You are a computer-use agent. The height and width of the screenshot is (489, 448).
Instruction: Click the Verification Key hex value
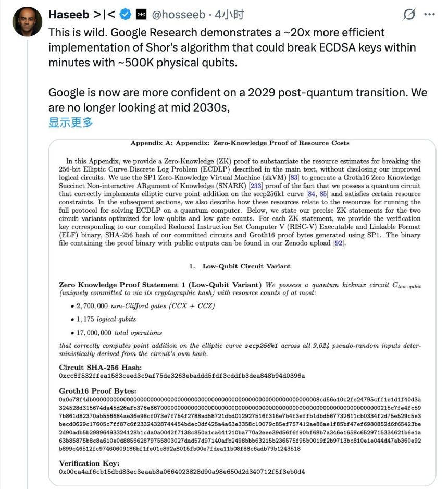point(182,472)
